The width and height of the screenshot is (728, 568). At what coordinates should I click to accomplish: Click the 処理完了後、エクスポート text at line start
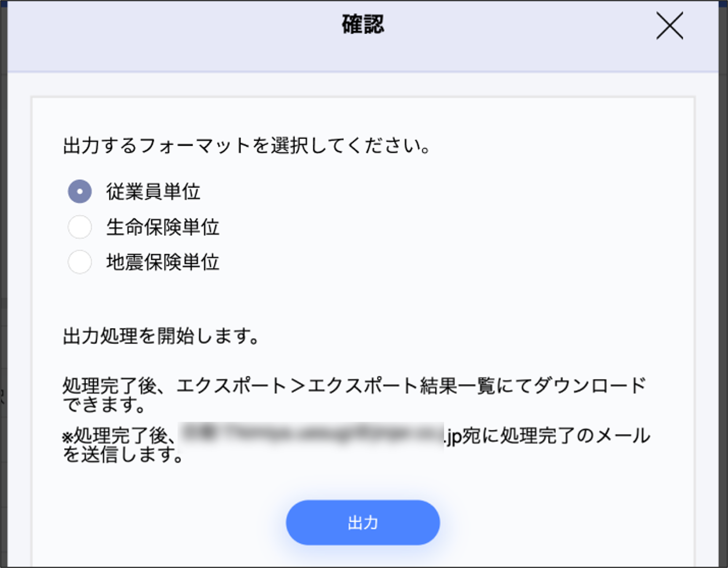click(x=173, y=386)
